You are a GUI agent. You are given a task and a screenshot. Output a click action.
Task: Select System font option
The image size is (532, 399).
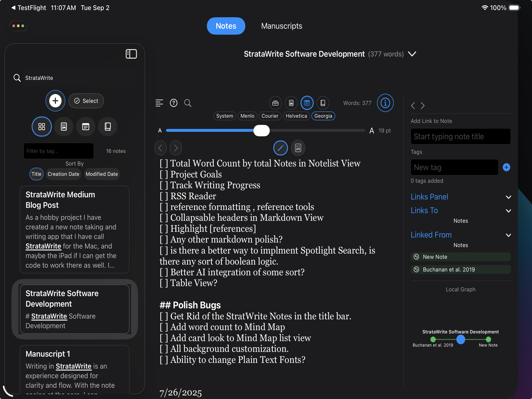[225, 116]
